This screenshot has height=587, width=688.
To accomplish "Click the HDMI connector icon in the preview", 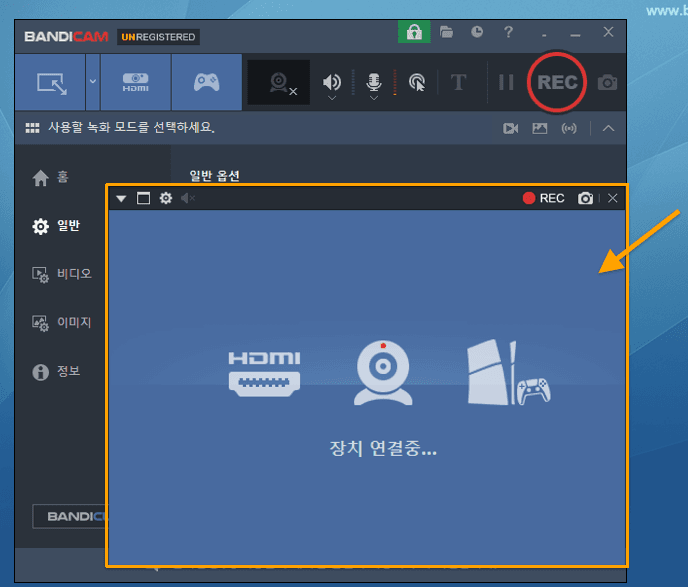I will pos(265,374).
